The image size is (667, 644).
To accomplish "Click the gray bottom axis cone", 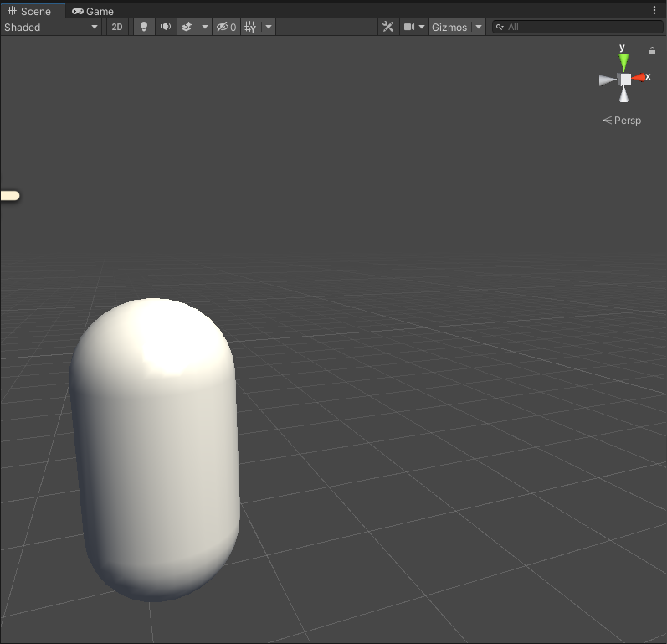I will (x=623, y=95).
